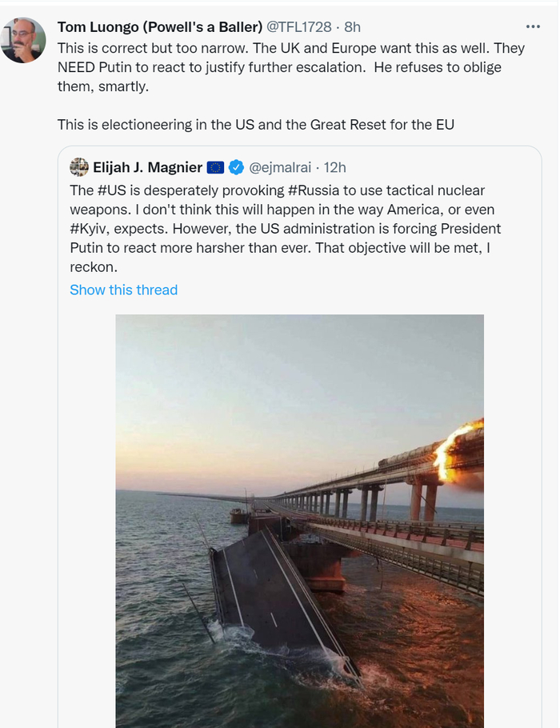This screenshot has width=560, height=728.
Task: Open the tweet's 8h timestamp
Action: [353, 27]
